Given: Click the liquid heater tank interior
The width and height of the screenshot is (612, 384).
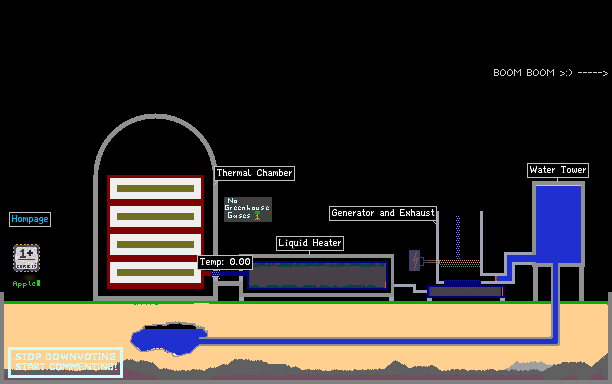Looking at the screenshot, I should pyautogui.click(x=317, y=275).
